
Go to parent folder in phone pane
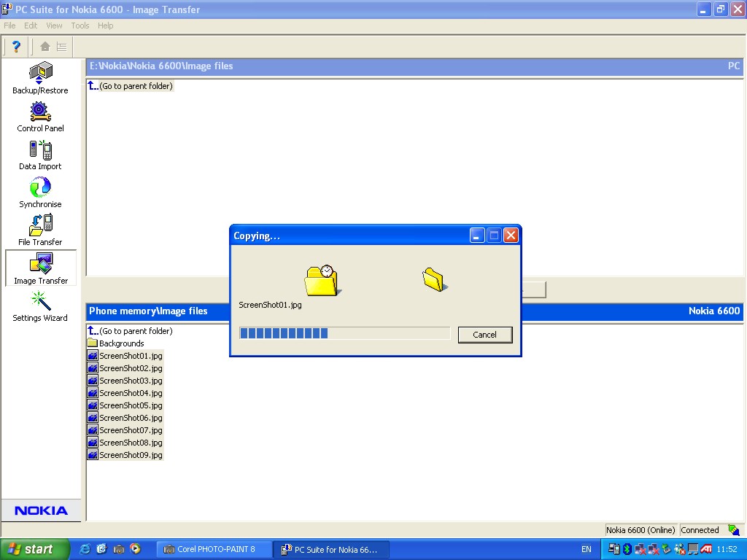point(131,331)
